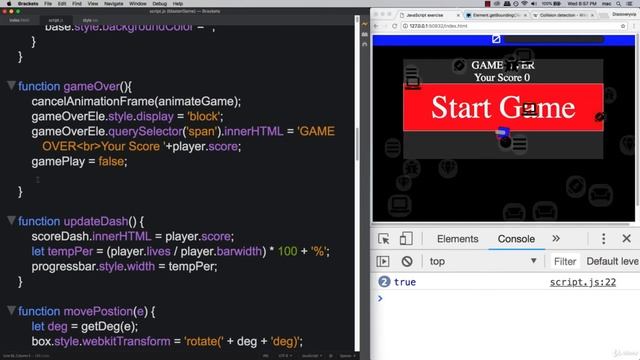Open the Brackets Window menu
Screen dimensions: 640x360
(x=138, y=4)
